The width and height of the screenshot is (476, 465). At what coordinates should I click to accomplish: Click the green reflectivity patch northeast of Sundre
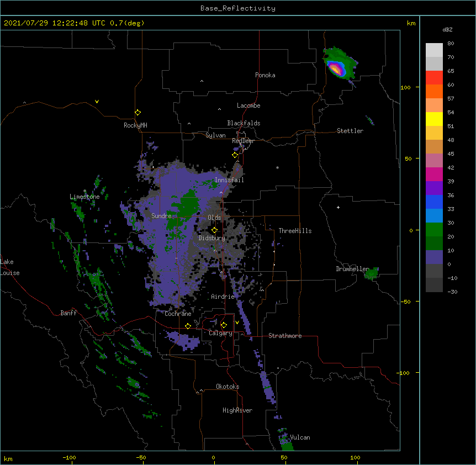[189, 204]
